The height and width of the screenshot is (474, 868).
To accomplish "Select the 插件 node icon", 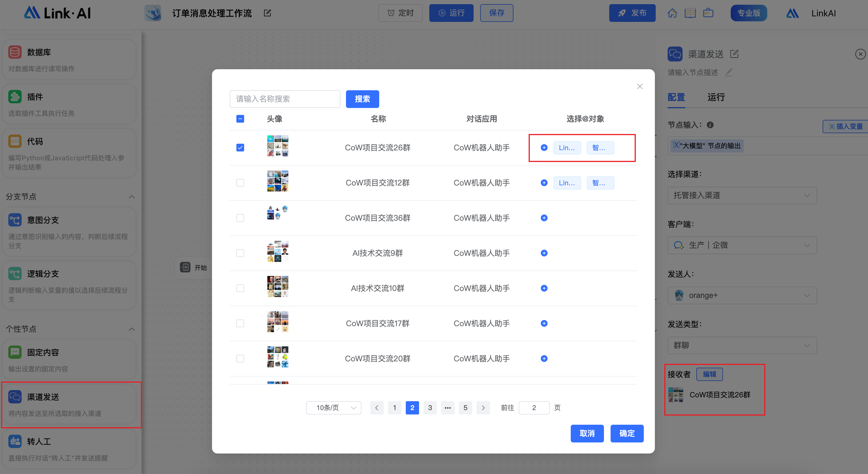I will [x=15, y=97].
